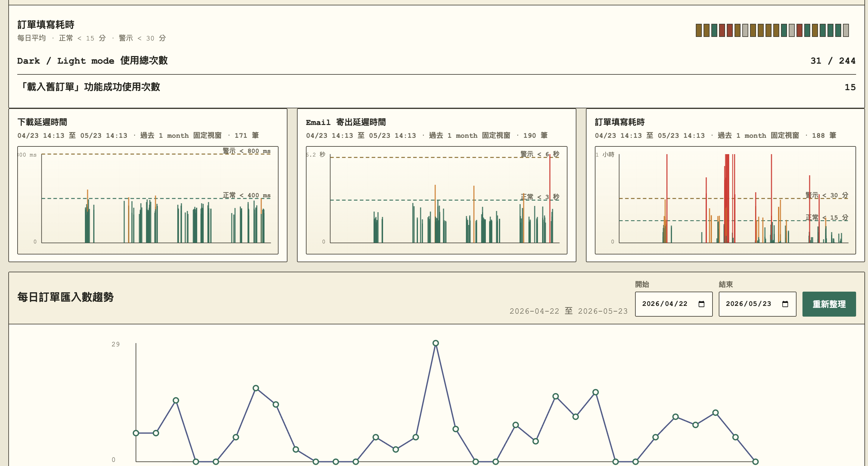Select the first green status swatch from left
The height and width of the screenshot is (466, 868).
[x=714, y=30]
